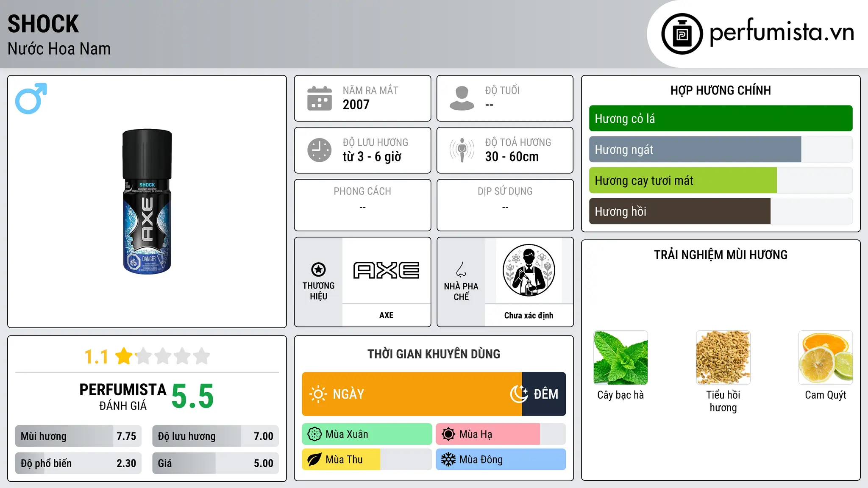Click the sillage icon beside Độ toả hương
The image size is (868, 488).
[x=462, y=150]
